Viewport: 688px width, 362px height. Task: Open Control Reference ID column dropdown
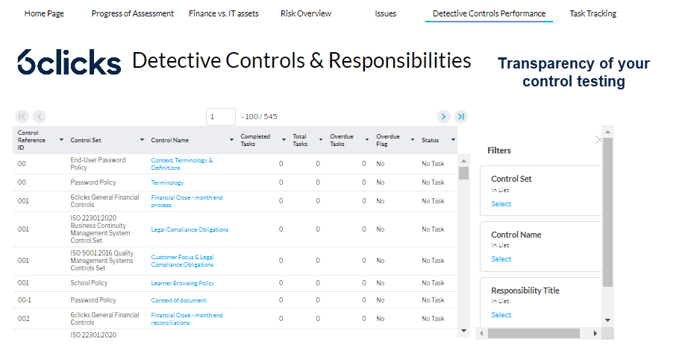(61, 140)
